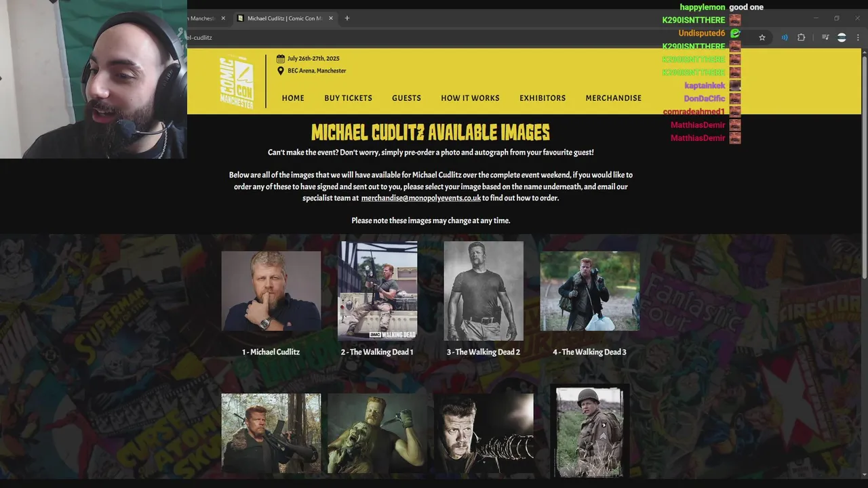This screenshot has height=488, width=868.
Task: Open the WWII soldier helmet image
Action: (x=589, y=432)
